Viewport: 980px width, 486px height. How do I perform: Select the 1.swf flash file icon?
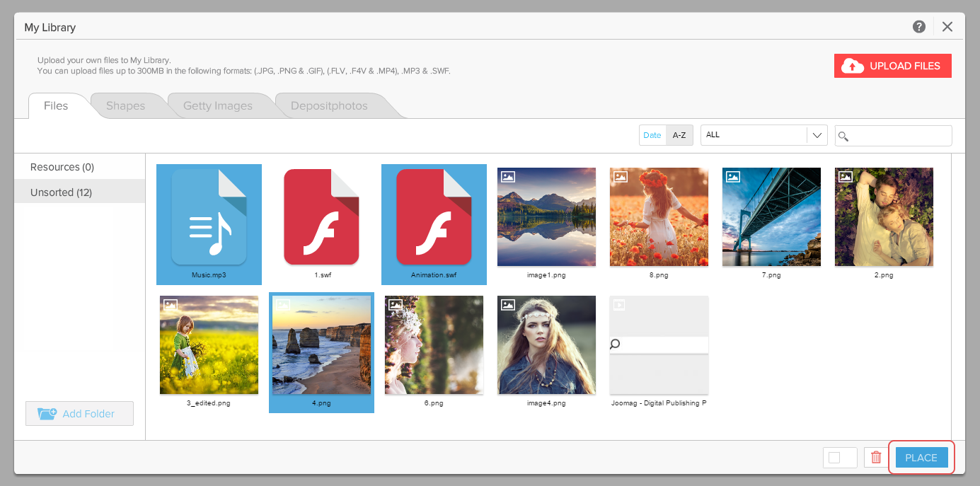click(x=321, y=218)
